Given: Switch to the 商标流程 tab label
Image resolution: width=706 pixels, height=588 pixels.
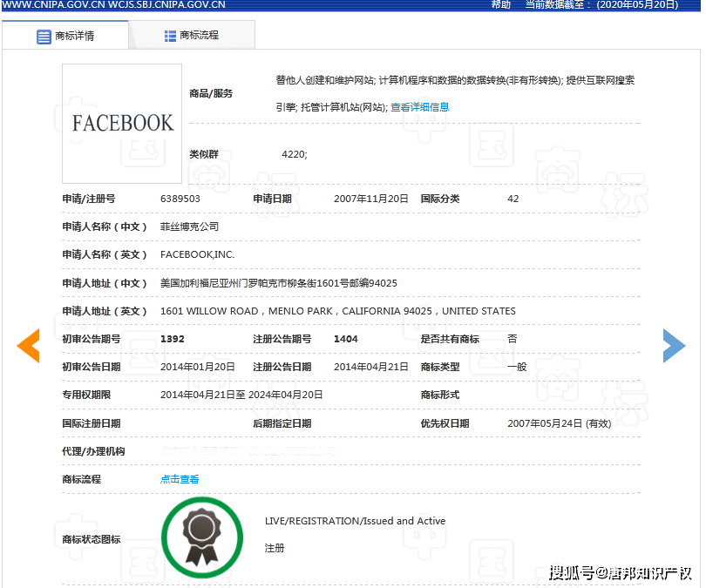Looking at the screenshot, I should coord(199,36).
